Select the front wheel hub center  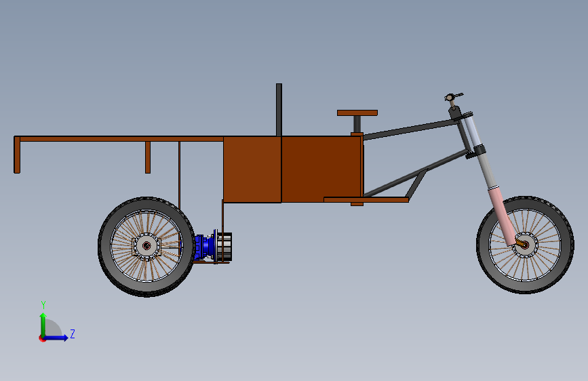526,245
